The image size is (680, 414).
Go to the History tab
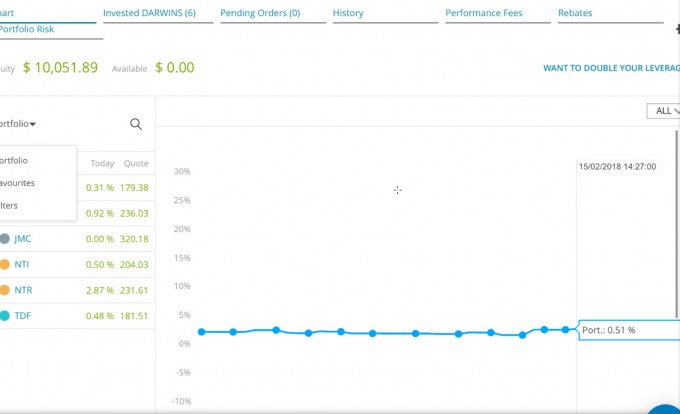(348, 13)
